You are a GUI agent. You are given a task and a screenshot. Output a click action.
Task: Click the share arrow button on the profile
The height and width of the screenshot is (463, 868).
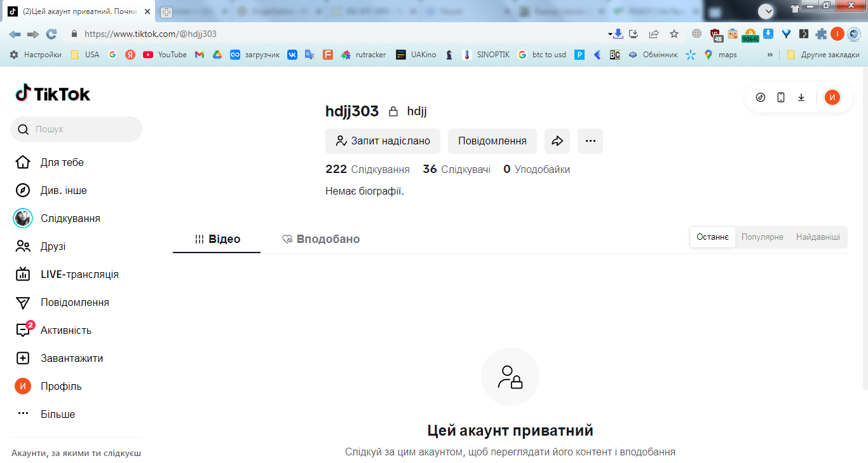pyautogui.click(x=557, y=141)
